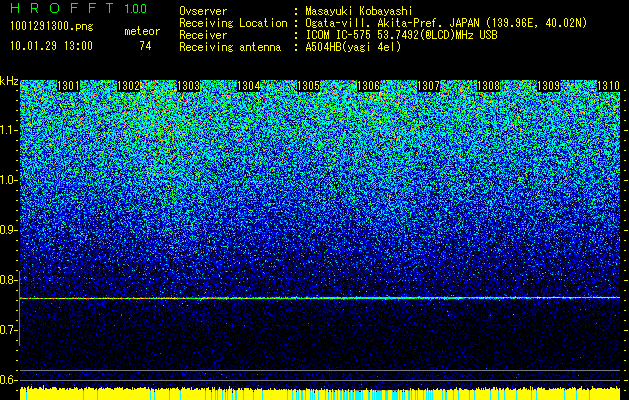
Task: Click the 1307 time marker
Action: coord(428,86)
